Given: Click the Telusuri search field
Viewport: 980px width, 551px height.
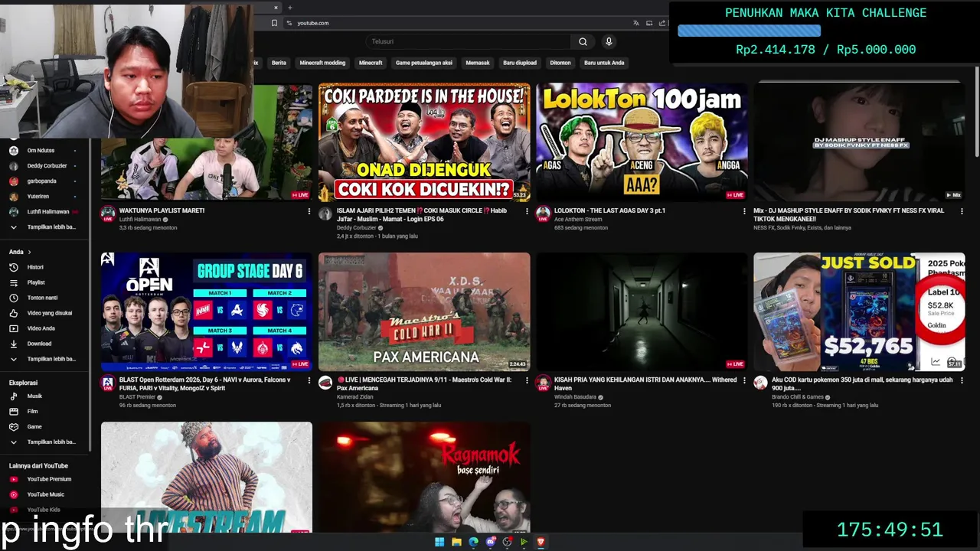Looking at the screenshot, I should tap(469, 41).
